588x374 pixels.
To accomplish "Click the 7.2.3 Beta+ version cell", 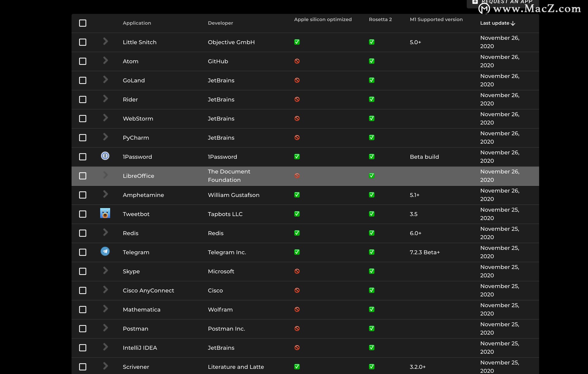I will coord(425,252).
